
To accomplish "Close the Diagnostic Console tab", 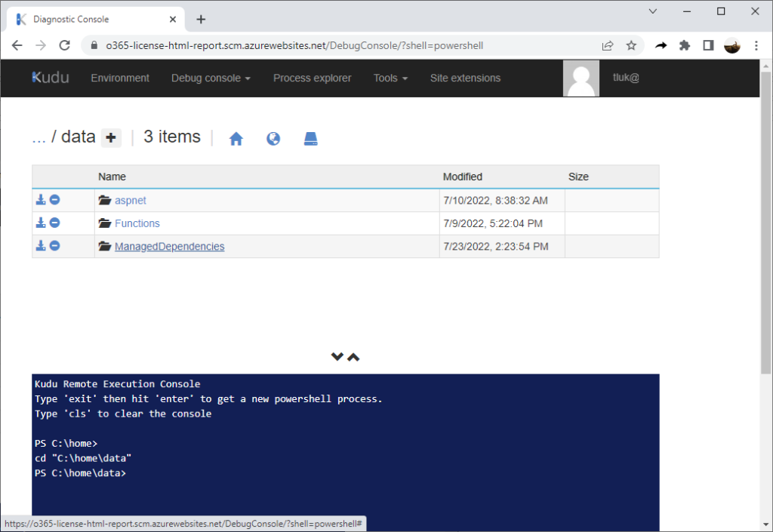I will click(173, 19).
